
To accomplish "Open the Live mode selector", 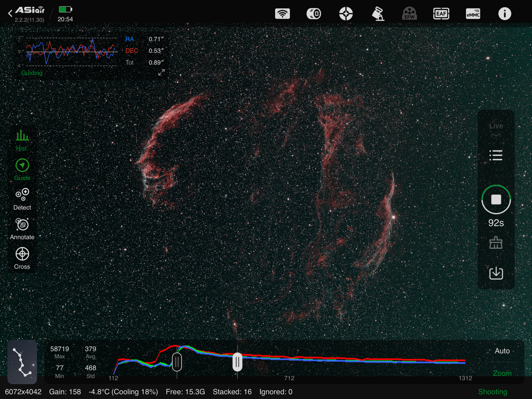I will (x=496, y=126).
